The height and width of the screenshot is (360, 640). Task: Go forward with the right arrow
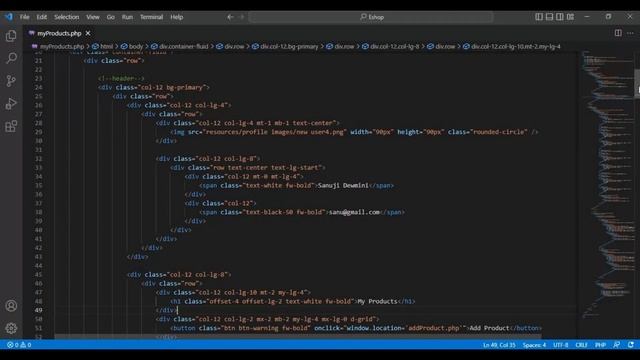pyautogui.click(x=241, y=17)
